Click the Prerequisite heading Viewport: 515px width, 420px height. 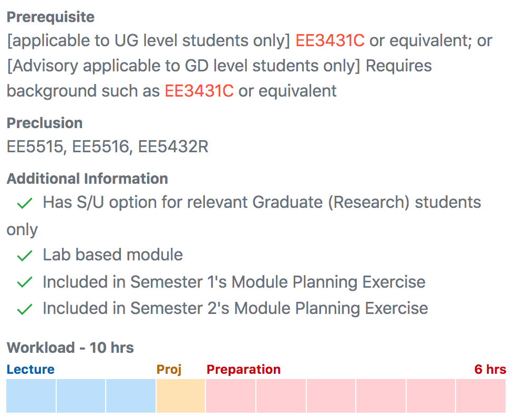[50, 17]
